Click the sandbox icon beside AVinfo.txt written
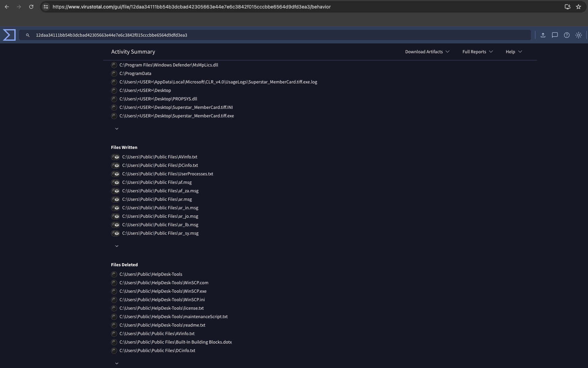Screen dimensions: 588x368 (x=115, y=157)
